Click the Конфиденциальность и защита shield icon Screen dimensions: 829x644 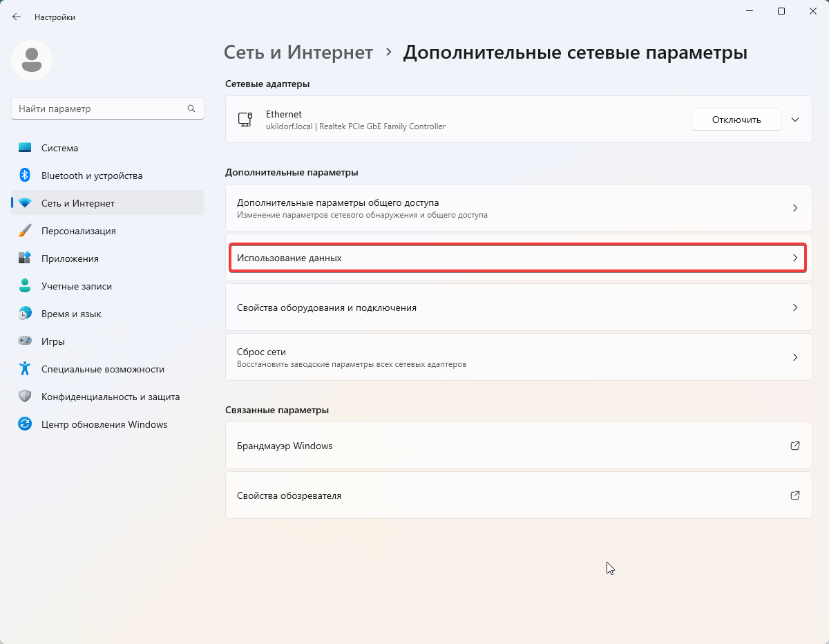tap(25, 397)
